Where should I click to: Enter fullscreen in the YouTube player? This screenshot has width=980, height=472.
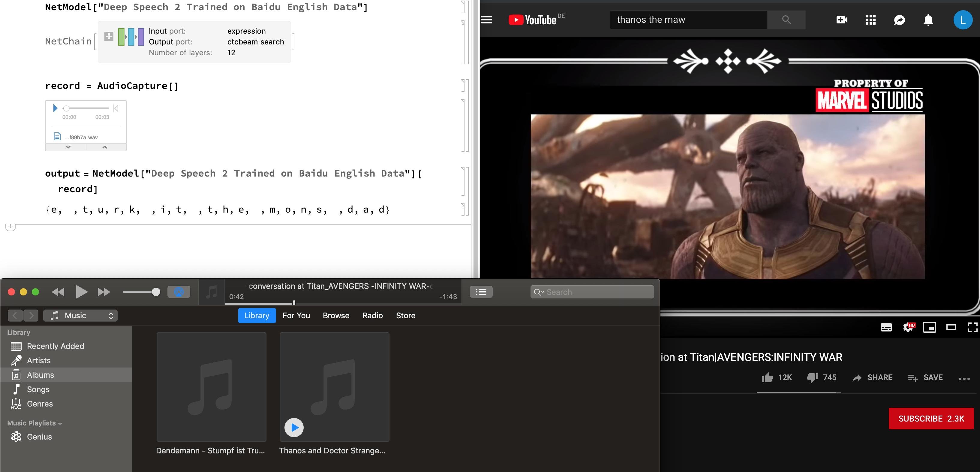pyautogui.click(x=972, y=327)
